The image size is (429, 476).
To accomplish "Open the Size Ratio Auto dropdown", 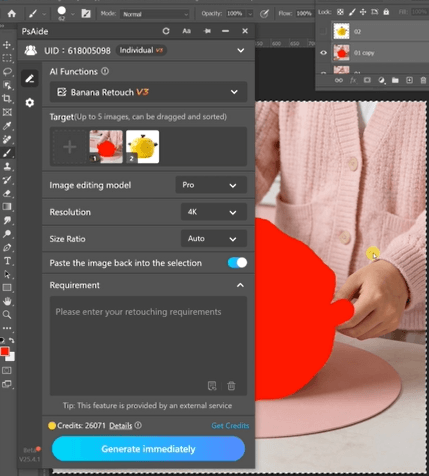I will coord(214,239).
